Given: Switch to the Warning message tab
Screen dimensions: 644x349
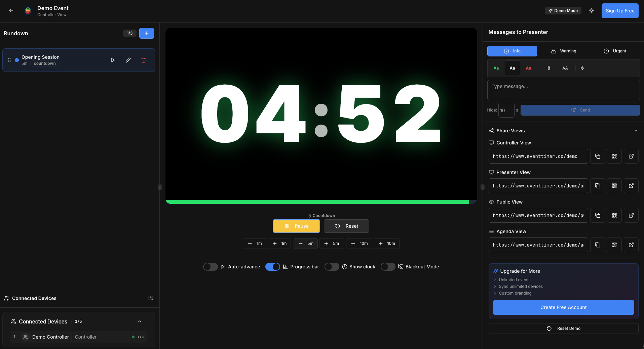Looking at the screenshot, I should pos(564,51).
